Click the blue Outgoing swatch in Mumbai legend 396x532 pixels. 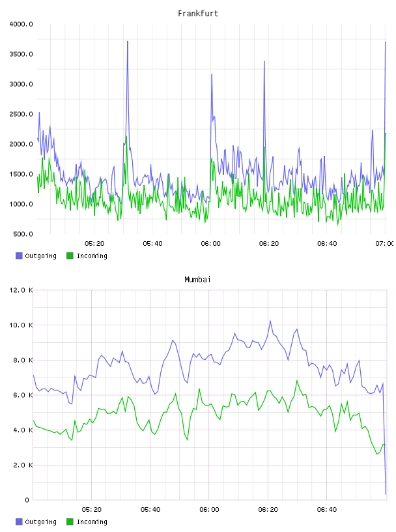19,522
